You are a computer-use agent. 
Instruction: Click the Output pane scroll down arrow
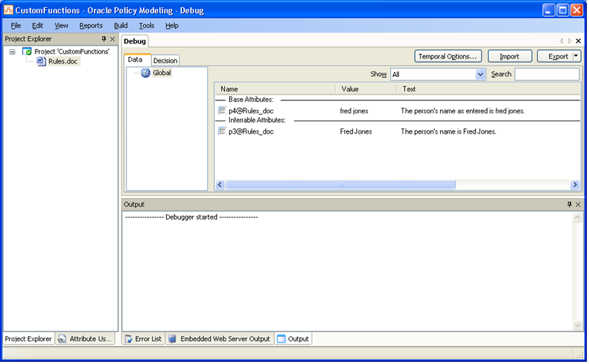tap(577, 325)
